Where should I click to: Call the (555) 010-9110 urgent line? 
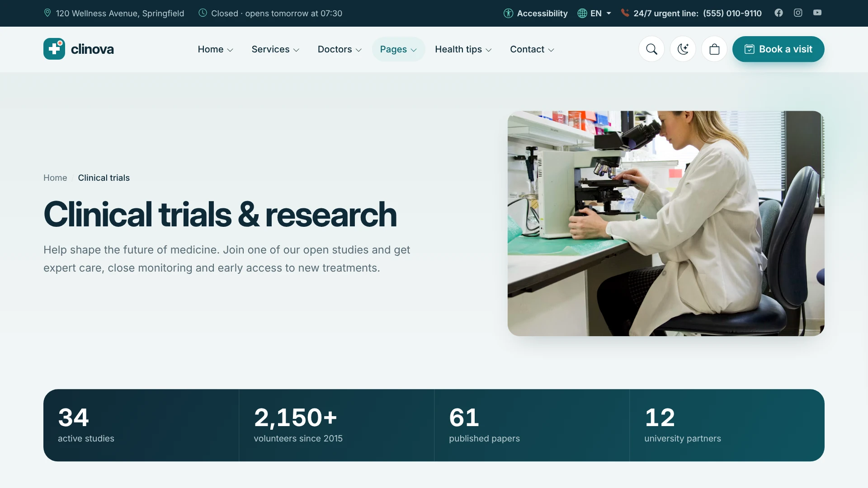pos(732,14)
